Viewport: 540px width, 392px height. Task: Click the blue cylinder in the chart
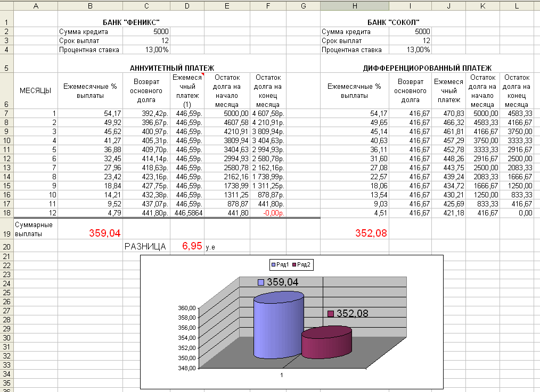279,325
